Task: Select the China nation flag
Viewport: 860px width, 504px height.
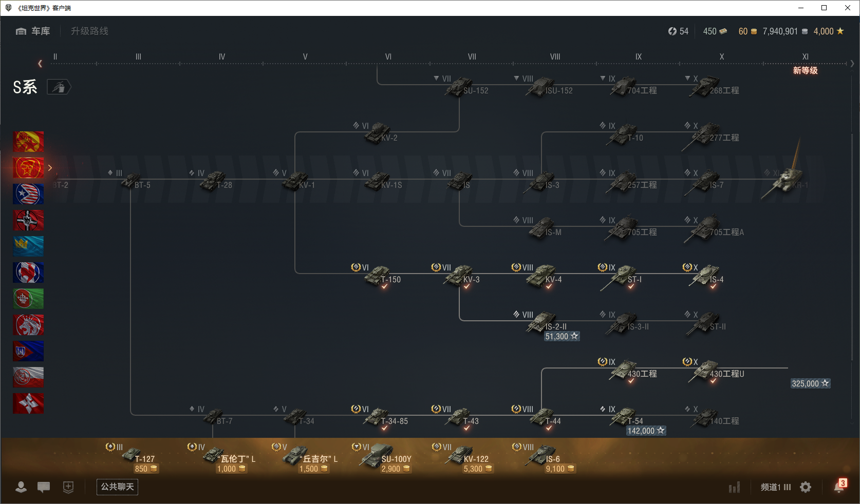Action: coord(28,142)
